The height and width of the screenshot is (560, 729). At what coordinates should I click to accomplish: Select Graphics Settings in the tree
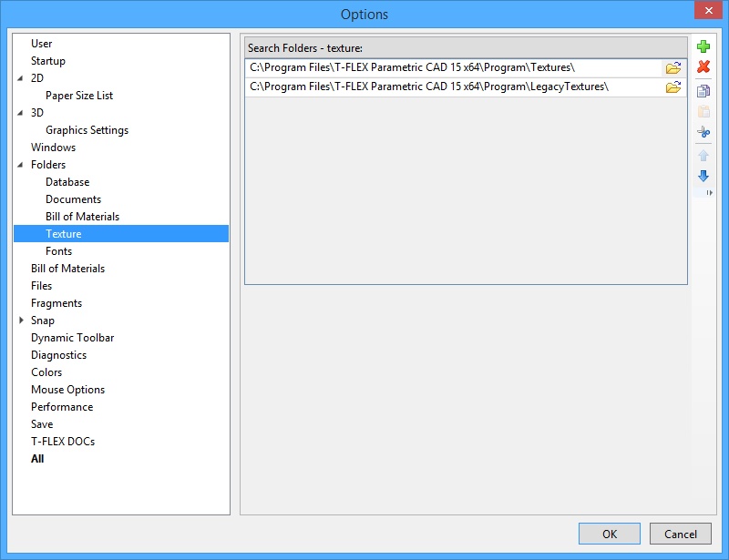(87, 130)
